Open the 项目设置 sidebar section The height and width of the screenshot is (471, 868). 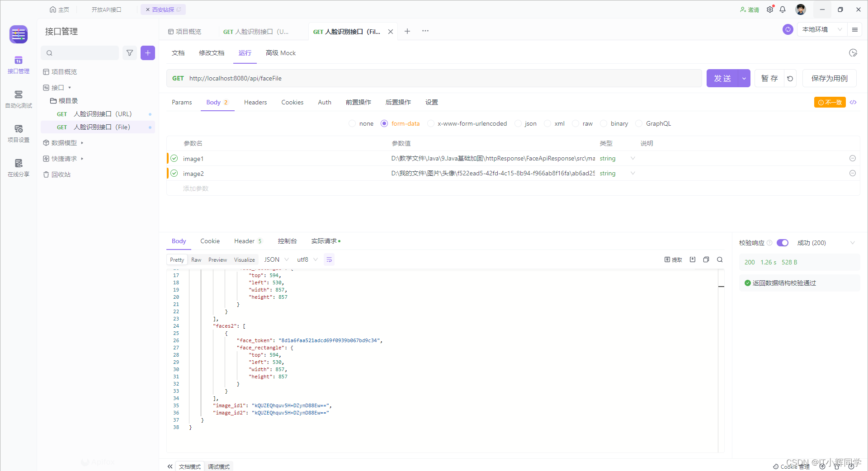18,134
